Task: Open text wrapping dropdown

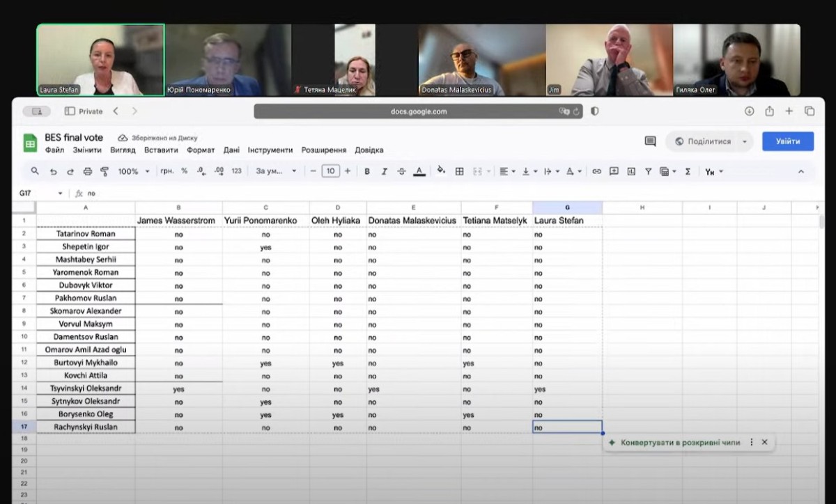Action: pyautogui.click(x=550, y=171)
